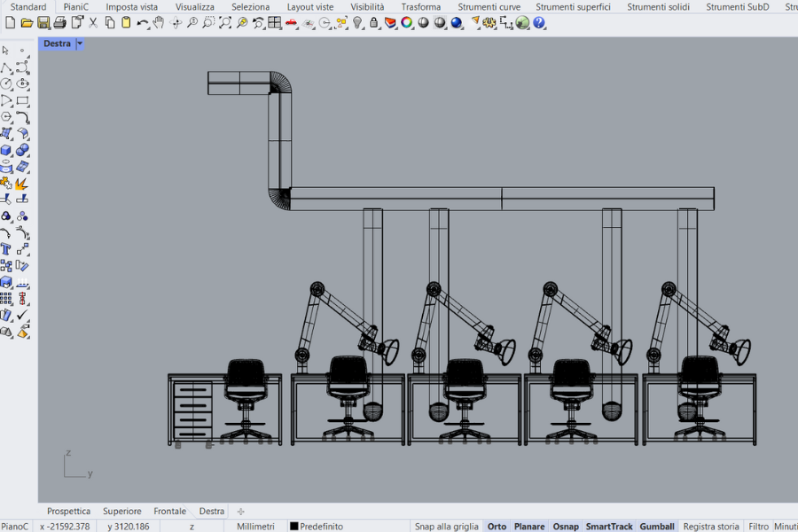Click Registra storia in status bar
Image resolution: width=798 pixels, height=532 pixels.
pyautogui.click(x=710, y=526)
